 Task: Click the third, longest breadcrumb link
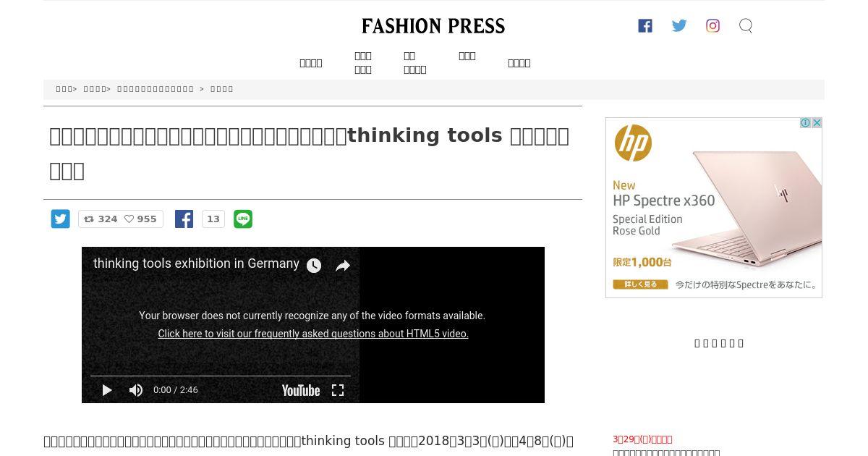click(156, 89)
